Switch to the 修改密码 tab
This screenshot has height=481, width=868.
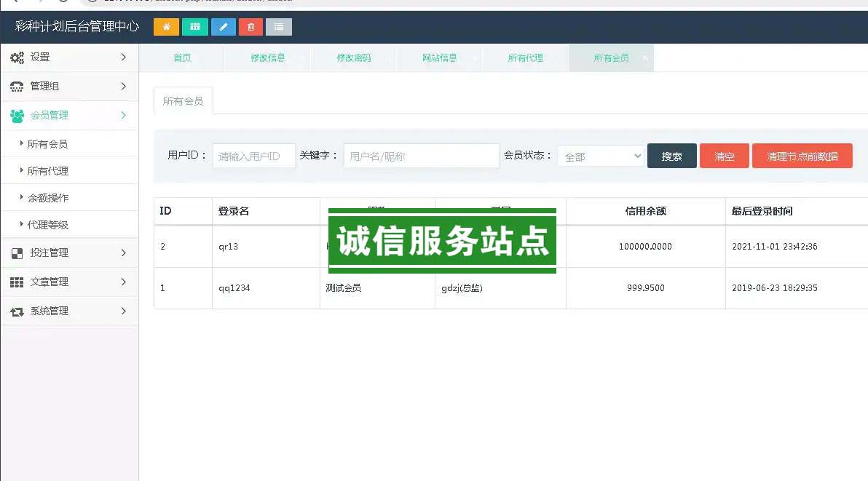click(353, 58)
